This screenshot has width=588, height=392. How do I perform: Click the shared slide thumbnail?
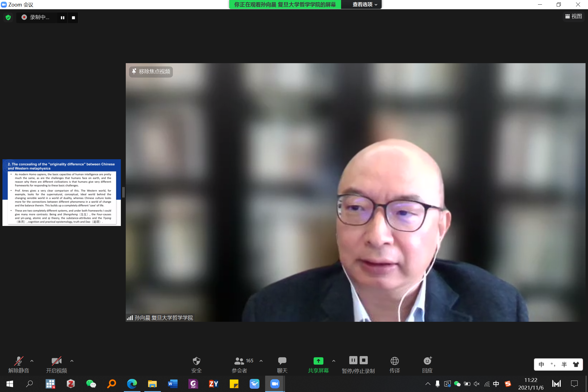pos(62,193)
